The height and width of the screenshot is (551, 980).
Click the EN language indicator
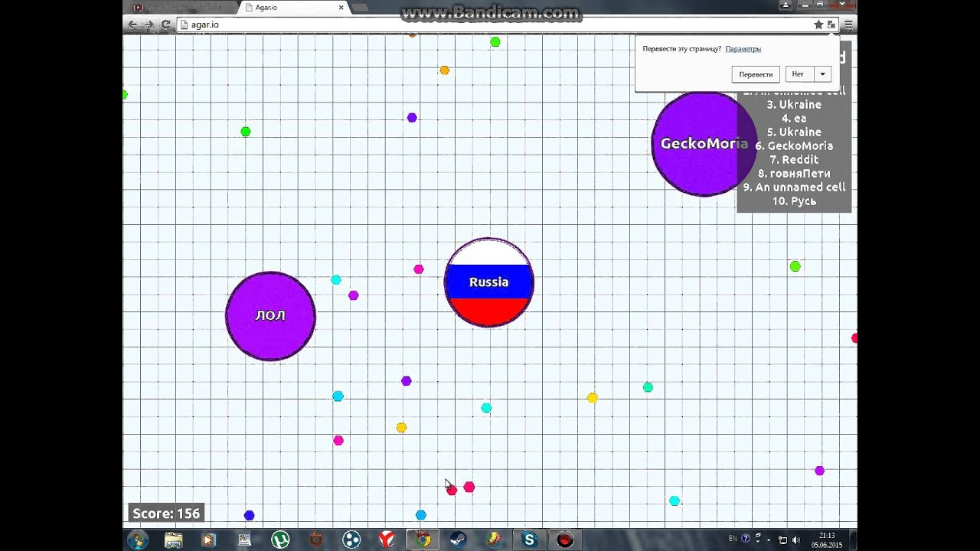[x=733, y=539]
